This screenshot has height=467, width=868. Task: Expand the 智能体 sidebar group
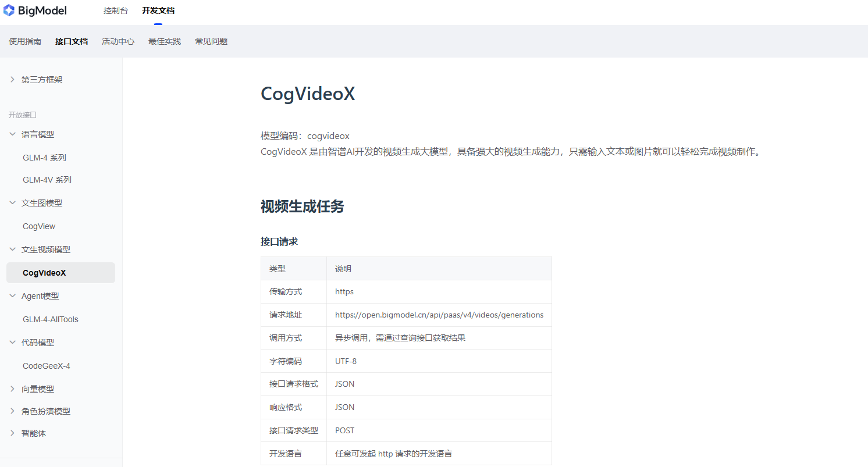[13, 433]
